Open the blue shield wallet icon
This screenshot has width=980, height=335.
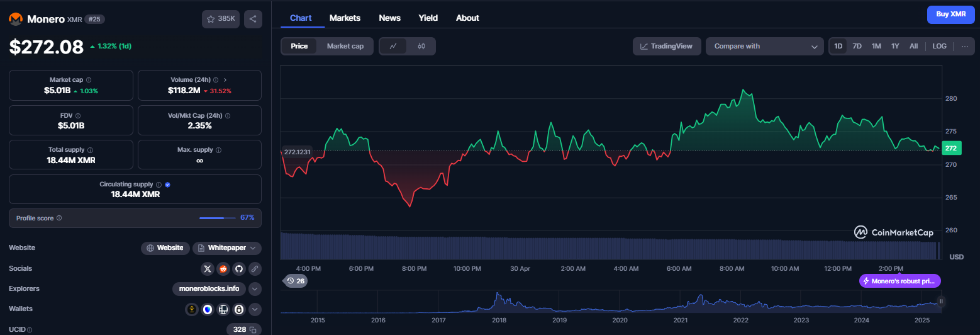(208, 309)
